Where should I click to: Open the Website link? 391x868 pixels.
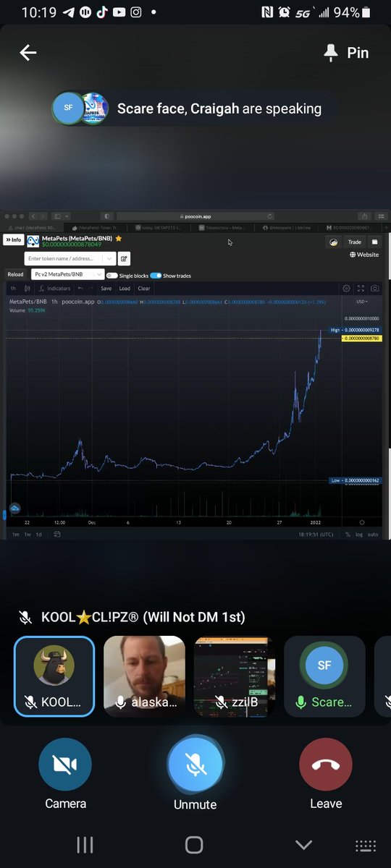coord(364,255)
